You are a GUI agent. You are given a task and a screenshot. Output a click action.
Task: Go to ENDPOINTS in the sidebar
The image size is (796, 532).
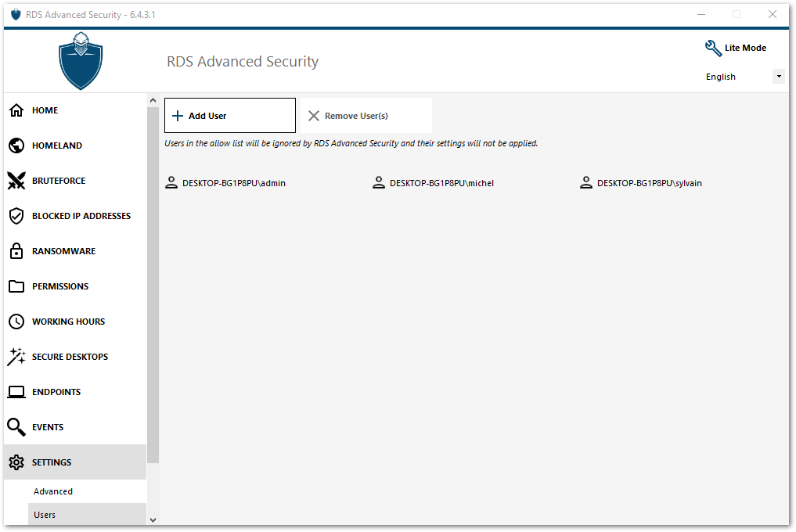[75, 392]
